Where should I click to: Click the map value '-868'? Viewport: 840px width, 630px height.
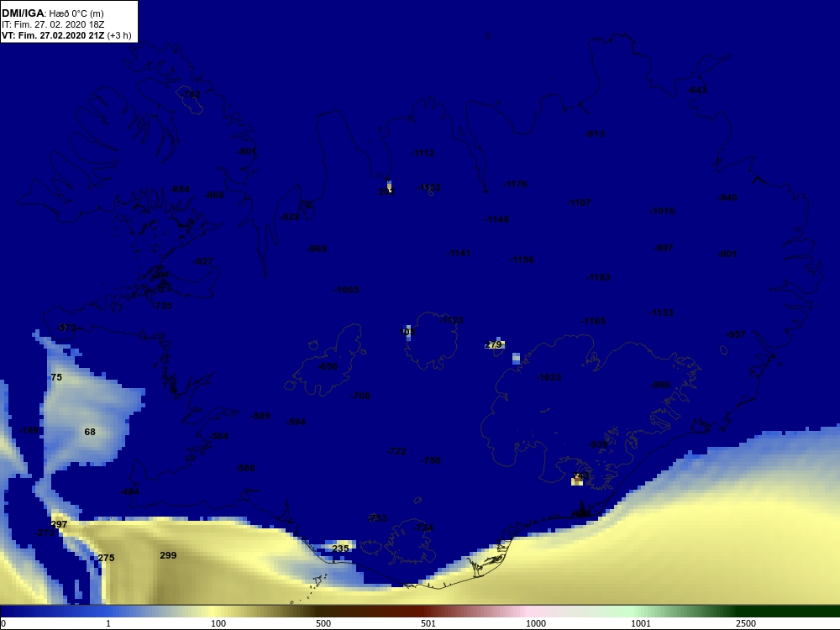pos(215,195)
